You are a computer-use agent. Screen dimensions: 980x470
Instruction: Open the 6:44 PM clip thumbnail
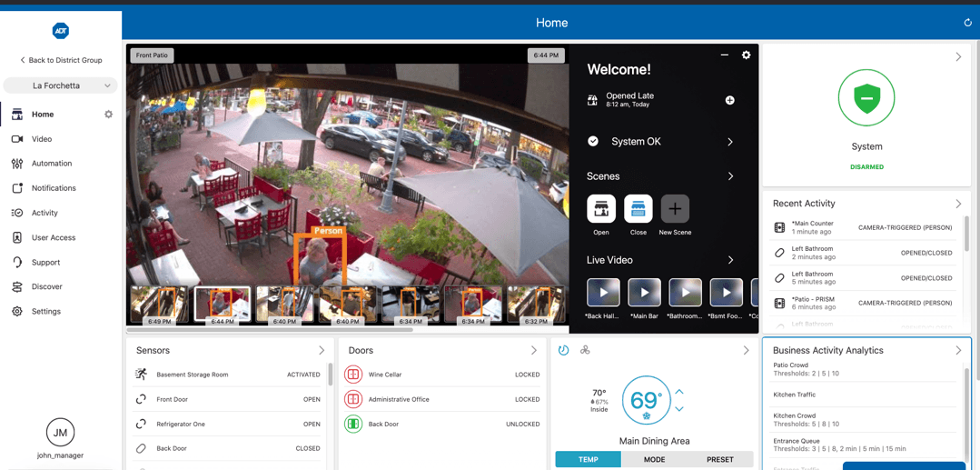[223, 305]
